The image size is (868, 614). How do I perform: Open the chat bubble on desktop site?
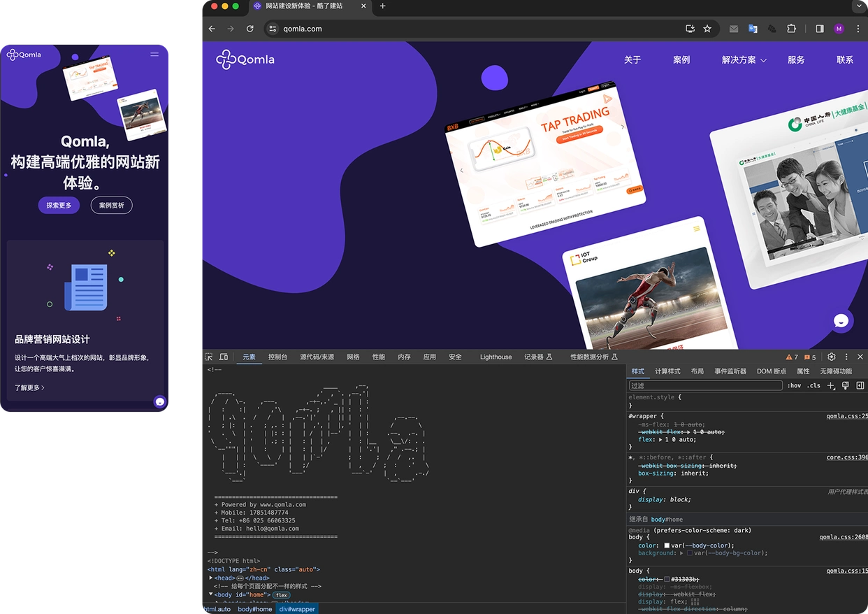pos(841,321)
